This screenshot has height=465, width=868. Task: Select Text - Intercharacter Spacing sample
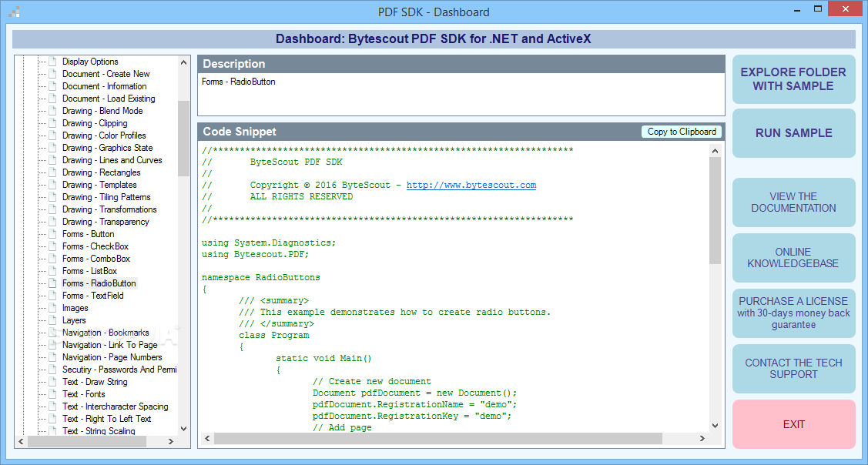116,406
